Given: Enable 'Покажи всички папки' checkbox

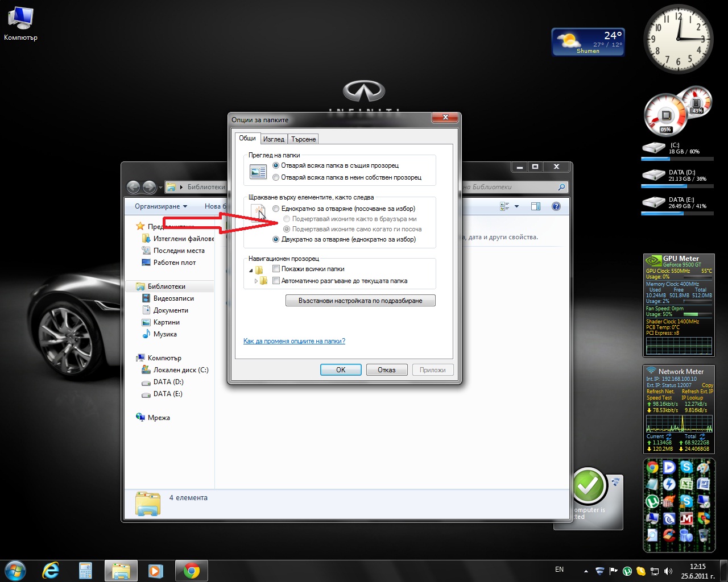Looking at the screenshot, I should coord(276,269).
